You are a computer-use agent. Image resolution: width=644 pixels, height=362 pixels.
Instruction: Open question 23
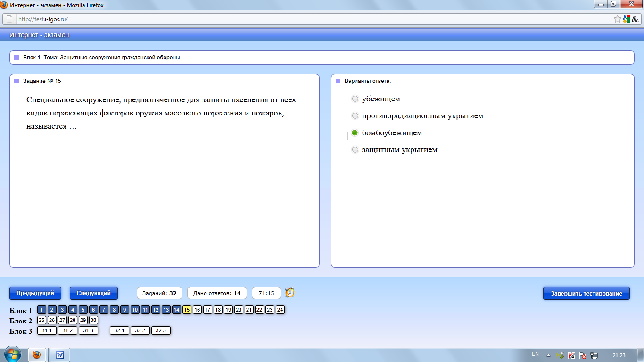(270, 310)
